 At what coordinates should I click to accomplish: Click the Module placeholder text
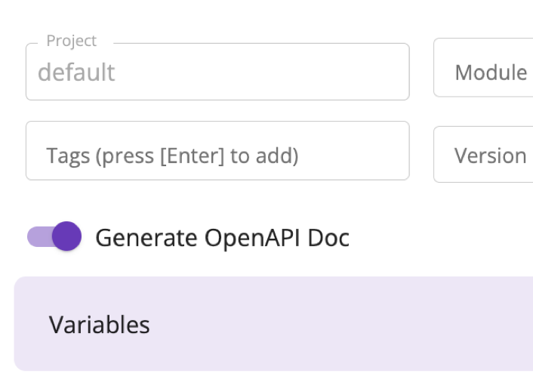(491, 73)
